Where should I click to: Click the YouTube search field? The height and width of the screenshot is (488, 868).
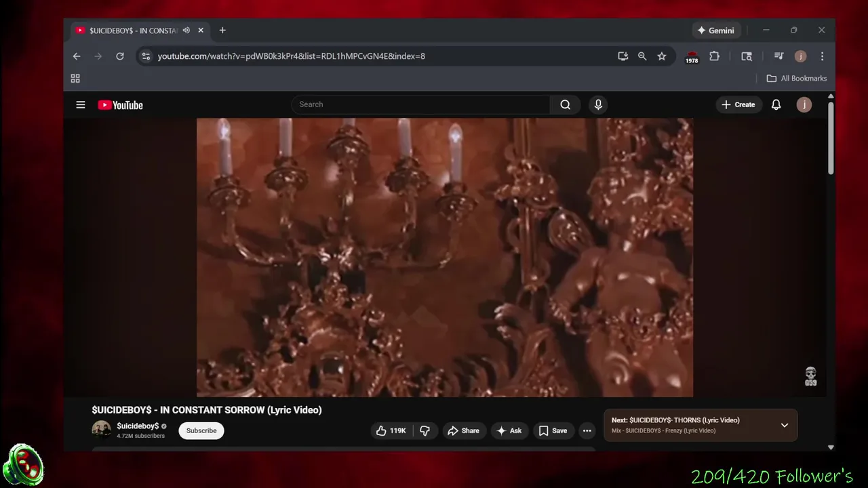coord(420,104)
